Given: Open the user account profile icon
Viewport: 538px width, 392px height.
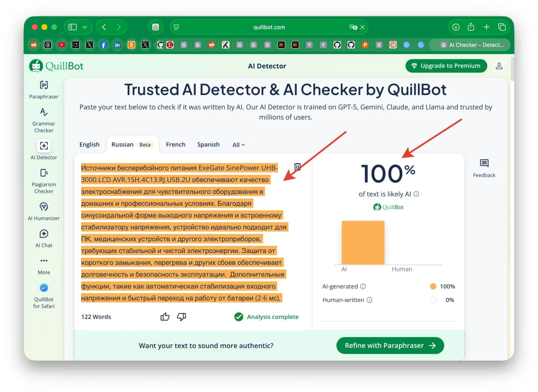Looking at the screenshot, I should tap(499, 66).
